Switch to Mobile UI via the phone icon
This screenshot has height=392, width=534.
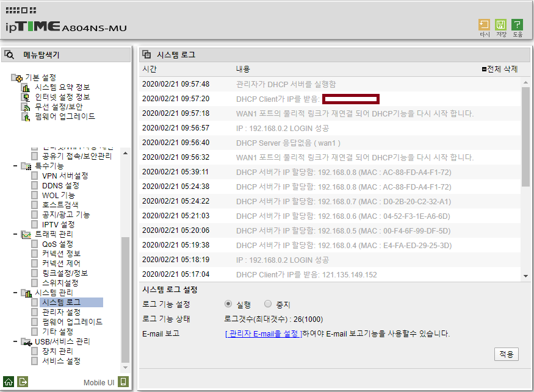tap(123, 382)
